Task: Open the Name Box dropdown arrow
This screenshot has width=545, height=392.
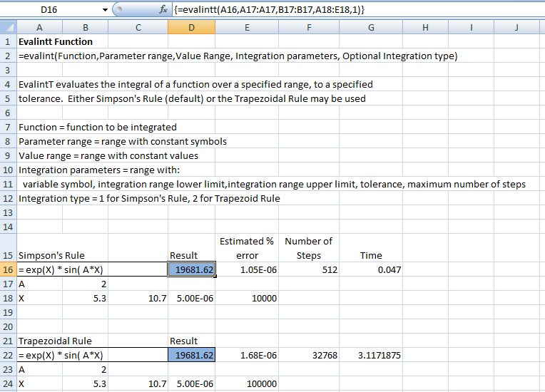Action: 106,11
